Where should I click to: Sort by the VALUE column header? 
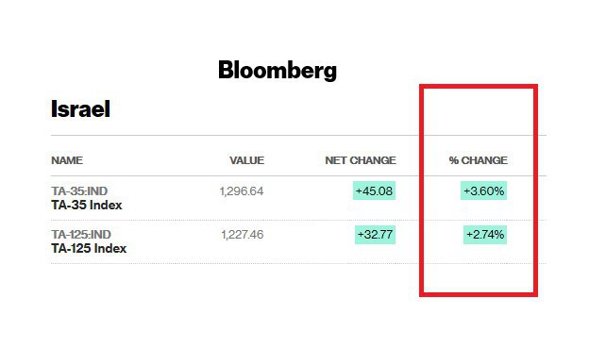click(x=246, y=160)
